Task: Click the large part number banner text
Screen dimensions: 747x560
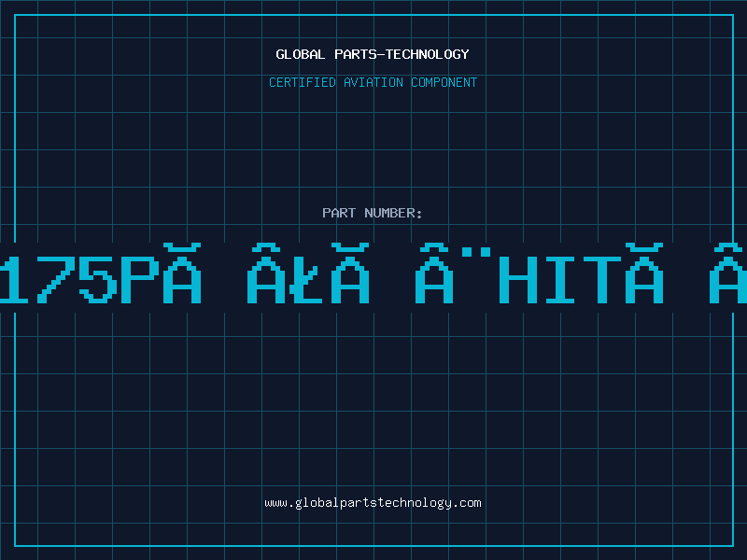Action: (x=373, y=273)
